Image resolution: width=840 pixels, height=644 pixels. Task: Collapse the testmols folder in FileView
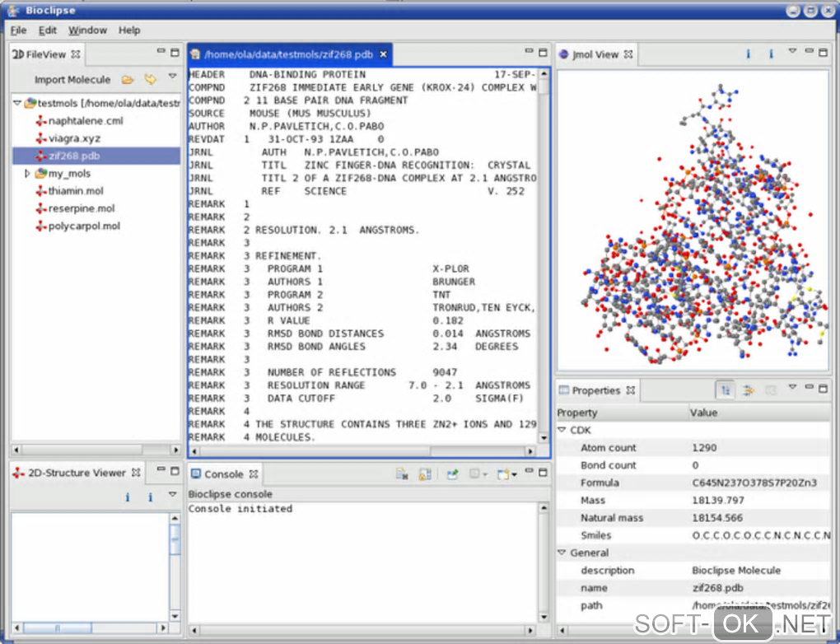click(x=17, y=104)
